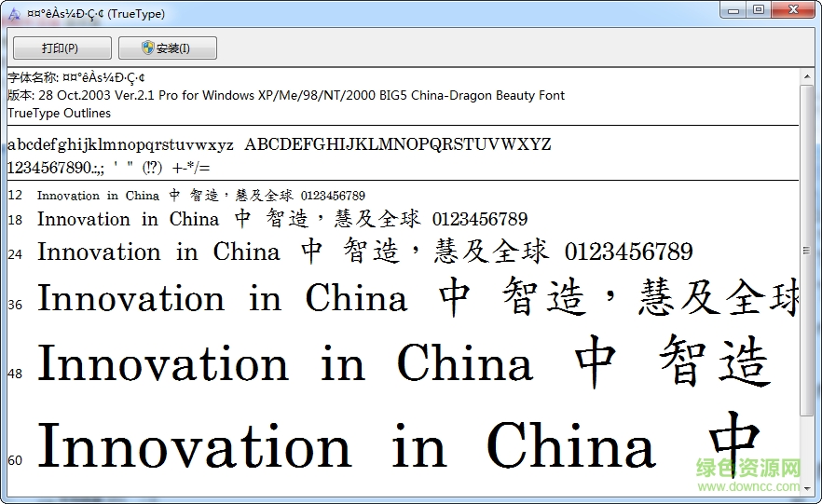
Task: Maximize the font viewer window
Action: [758, 10]
